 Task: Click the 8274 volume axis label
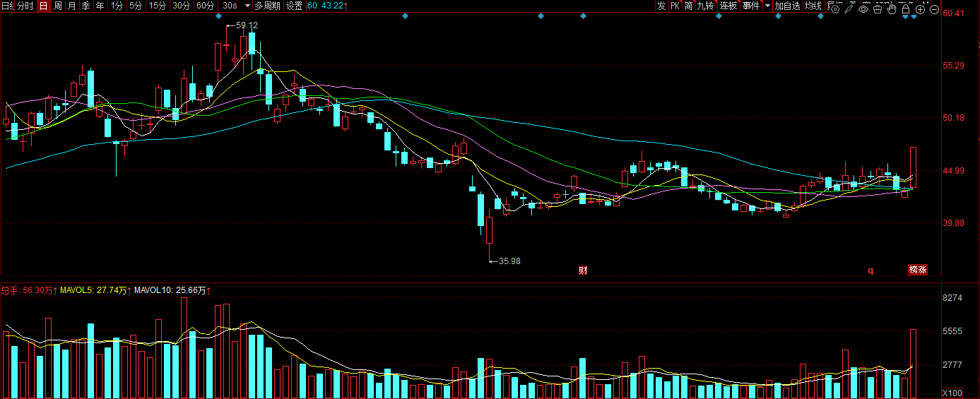952,298
